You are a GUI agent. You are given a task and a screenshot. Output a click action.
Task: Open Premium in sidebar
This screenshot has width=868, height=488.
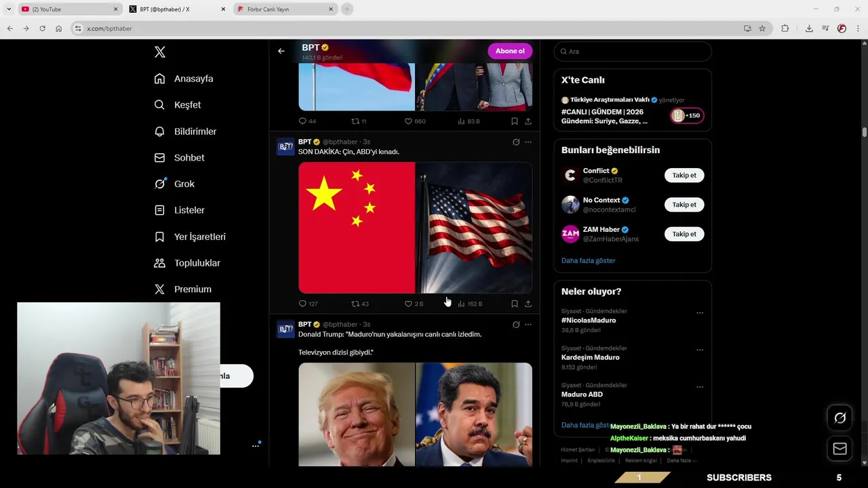182,289
